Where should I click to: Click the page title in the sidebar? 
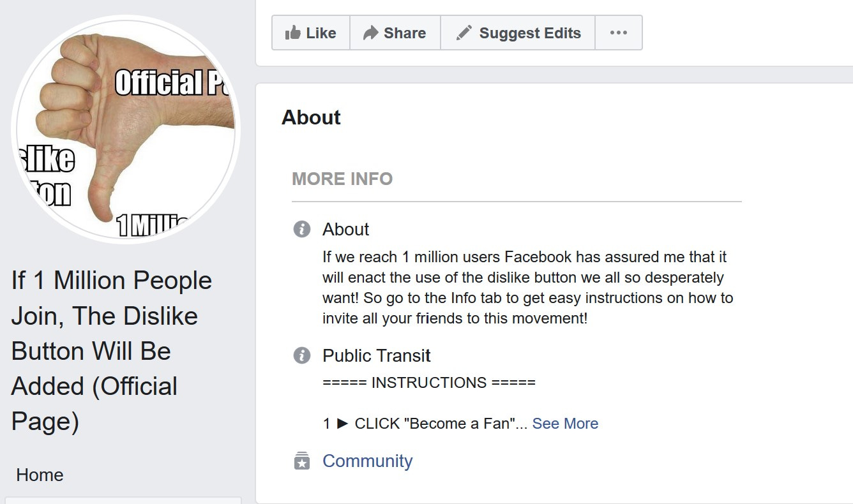click(x=112, y=351)
